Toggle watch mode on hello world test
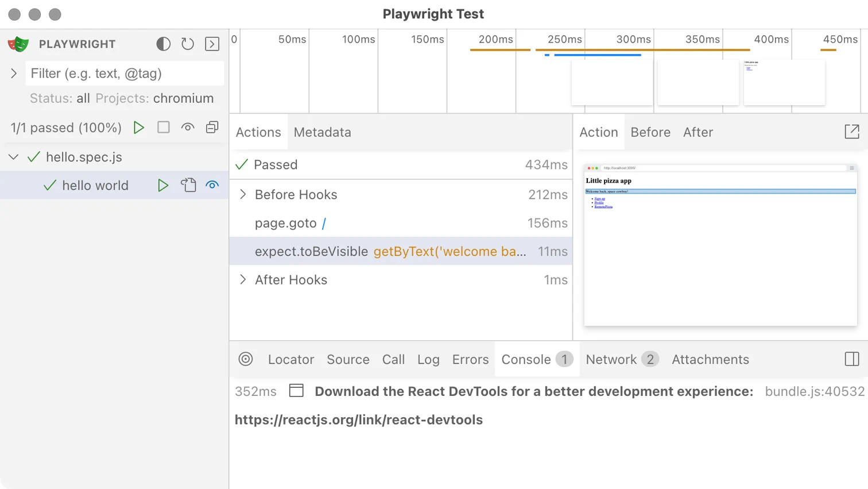Screen dimensions: 868x489 pyautogui.click(x=212, y=185)
